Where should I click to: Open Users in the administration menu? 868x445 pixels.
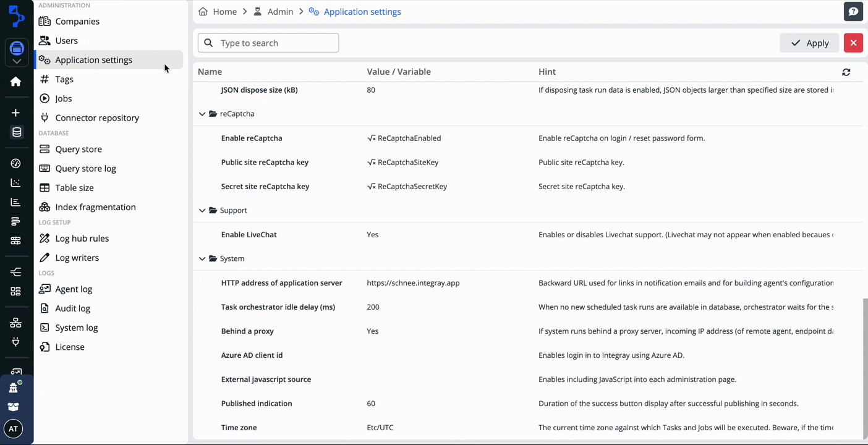tap(66, 41)
